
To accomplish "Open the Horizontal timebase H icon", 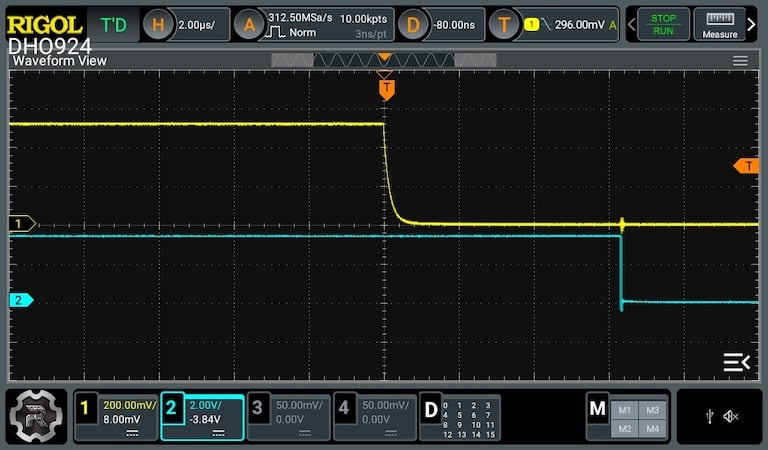I will pyautogui.click(x=158, y=24).
